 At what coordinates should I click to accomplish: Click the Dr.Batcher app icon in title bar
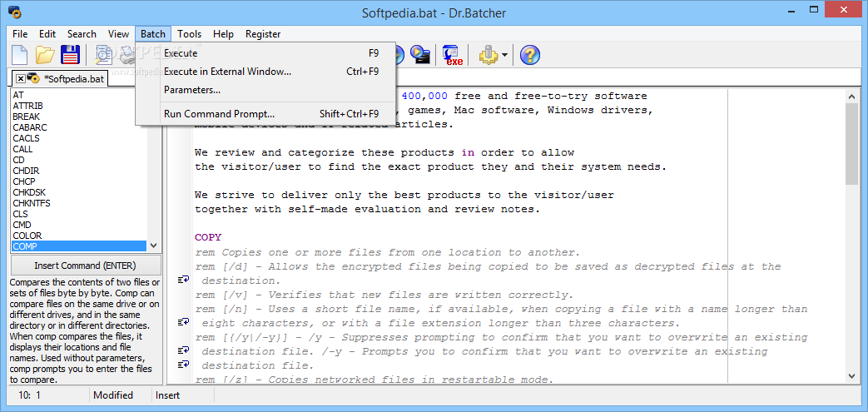(14, 11)
